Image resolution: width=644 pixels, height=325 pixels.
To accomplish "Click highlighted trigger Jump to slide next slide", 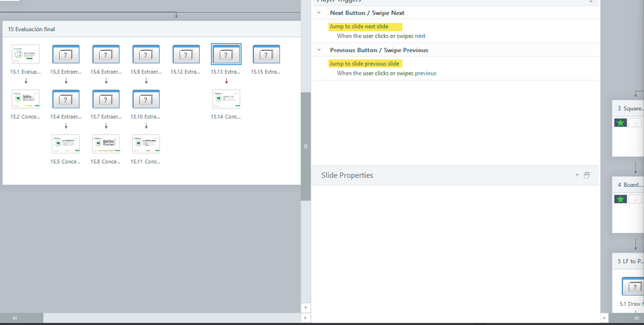I will point(365,26).
